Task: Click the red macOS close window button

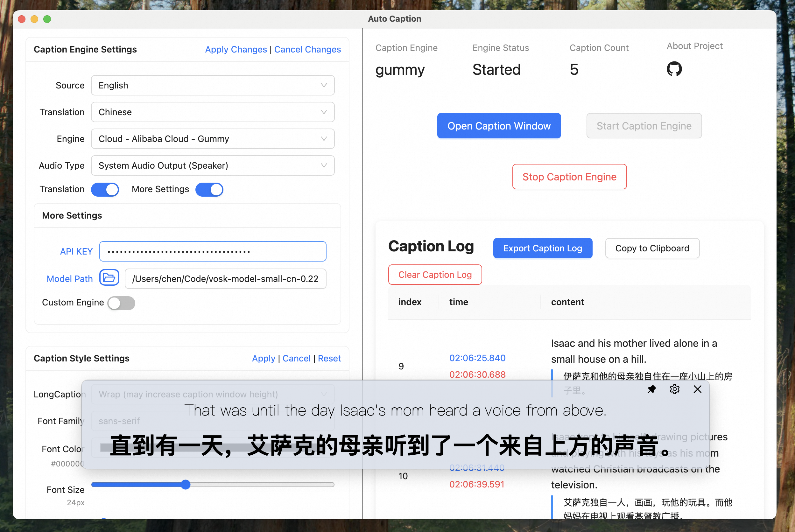Action: click(22, 19)
